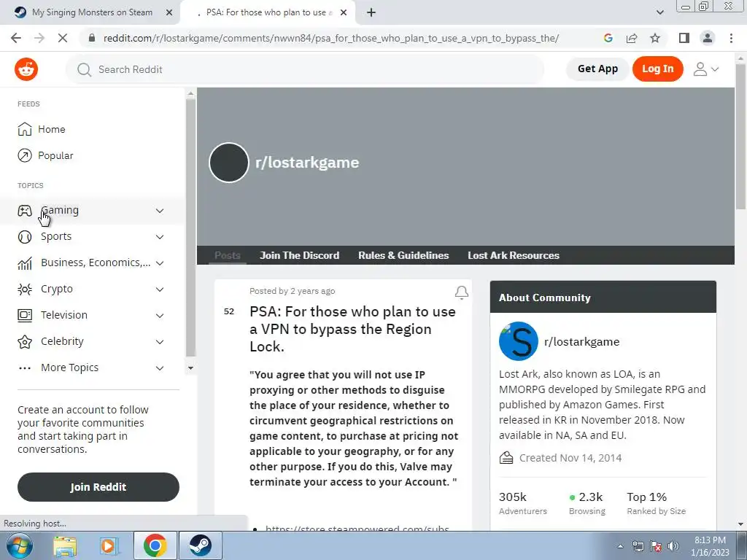The width and height of the screenshot is (747, 560).
Task: Stop loading the page
Action: click(63, 38)
